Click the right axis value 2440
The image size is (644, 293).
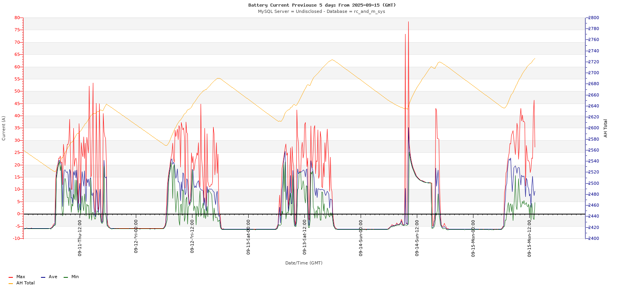(594, 216)
